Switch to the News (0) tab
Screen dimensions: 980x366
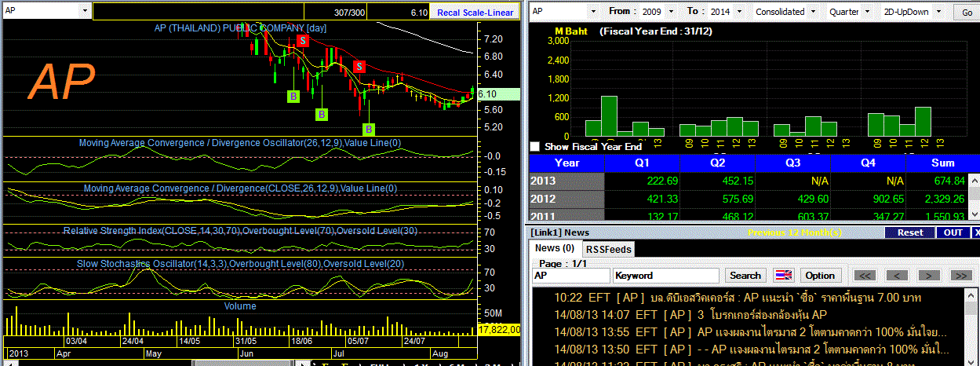[x=554, y=248]
